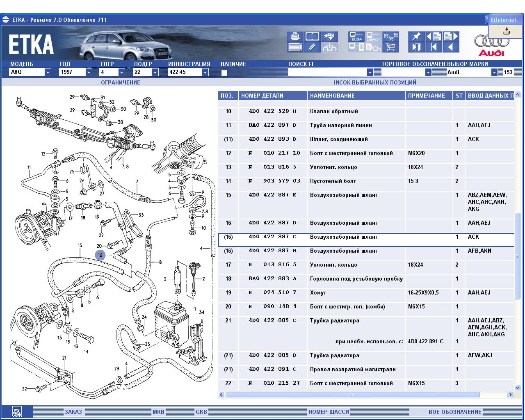Click the НОМЕР ШАССИ button
This screenshot has height=420, width=525.
click(x=329, y=412)
